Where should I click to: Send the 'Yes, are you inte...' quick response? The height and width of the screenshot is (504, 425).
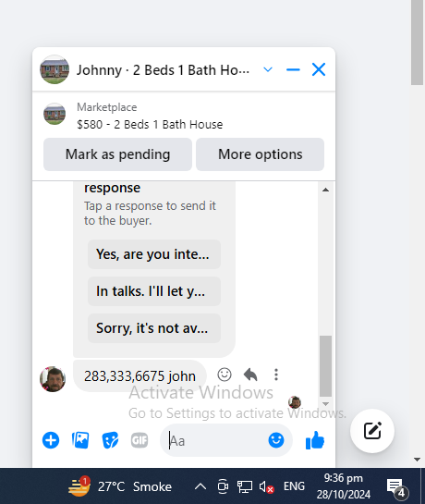(154, 254)
